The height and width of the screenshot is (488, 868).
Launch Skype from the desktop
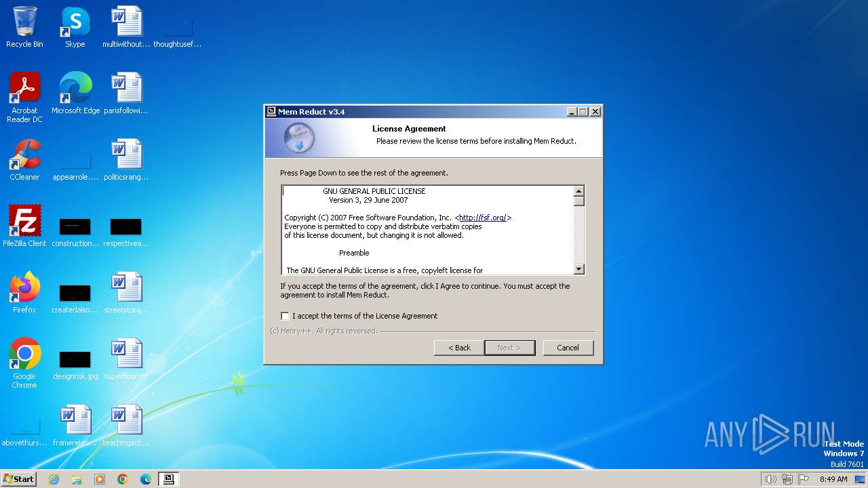click(75, 27)
